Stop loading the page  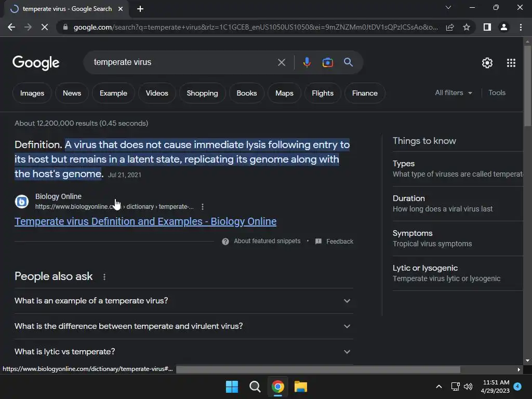click(x=45, y=27)
